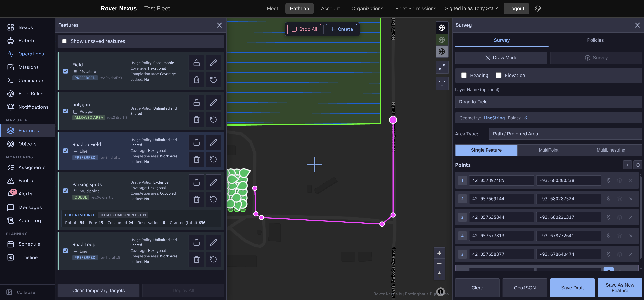Activate the text label tool
This screenshot has height=300, width=644.
click(442, 83)
